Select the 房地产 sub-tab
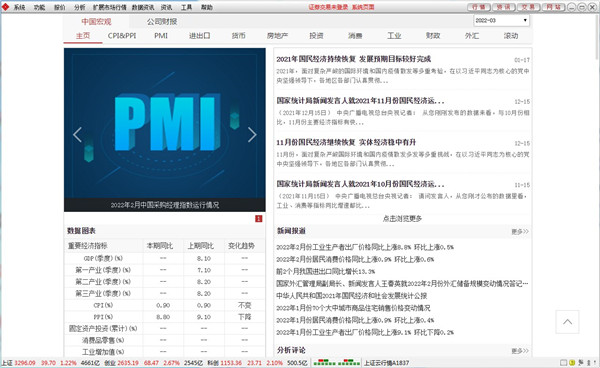Viewport: 600px width, 368px height. pos(277,36)
